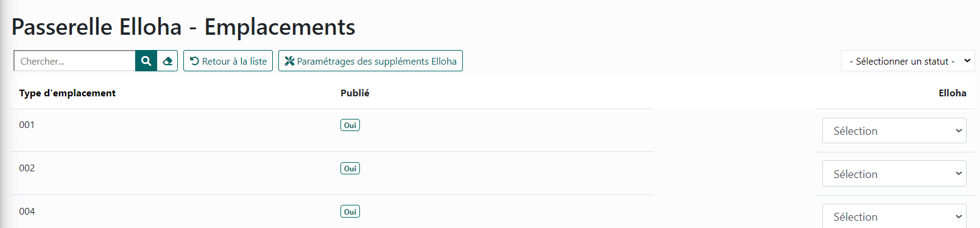Click the Elloha column header
This screenshot has width=980, height=228.
(953, 93)
